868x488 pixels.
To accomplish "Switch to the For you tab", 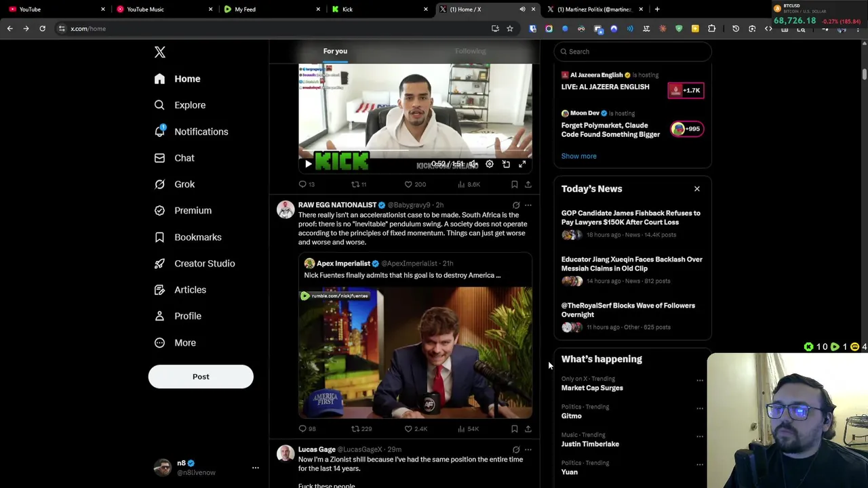I will click(335, 51).
